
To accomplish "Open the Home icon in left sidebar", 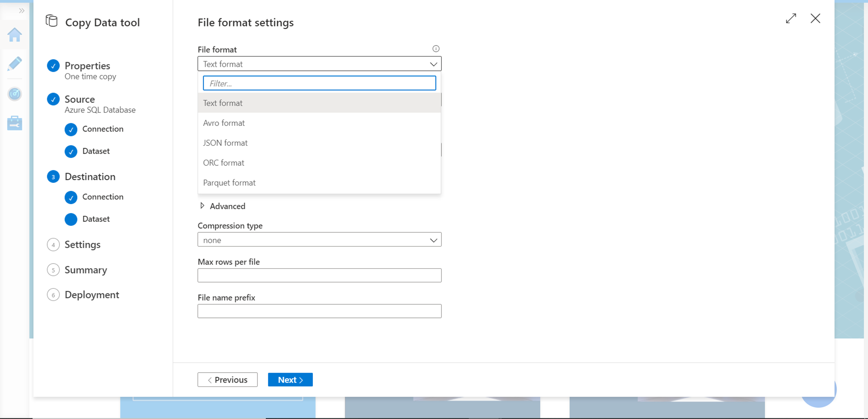I will (x=15, y=35).
